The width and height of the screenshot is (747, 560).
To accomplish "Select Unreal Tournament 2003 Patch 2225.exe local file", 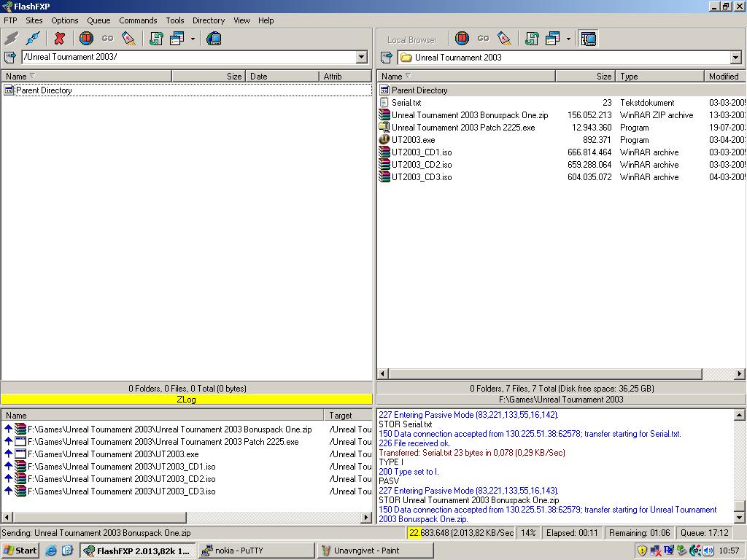I will pyautogui.click(x=561, y=127).
